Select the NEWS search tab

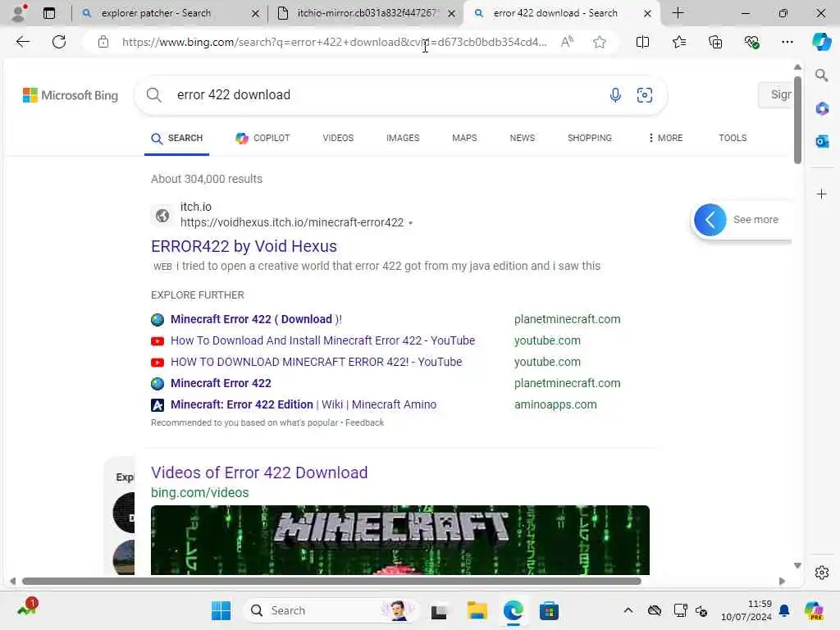(522, 138)
